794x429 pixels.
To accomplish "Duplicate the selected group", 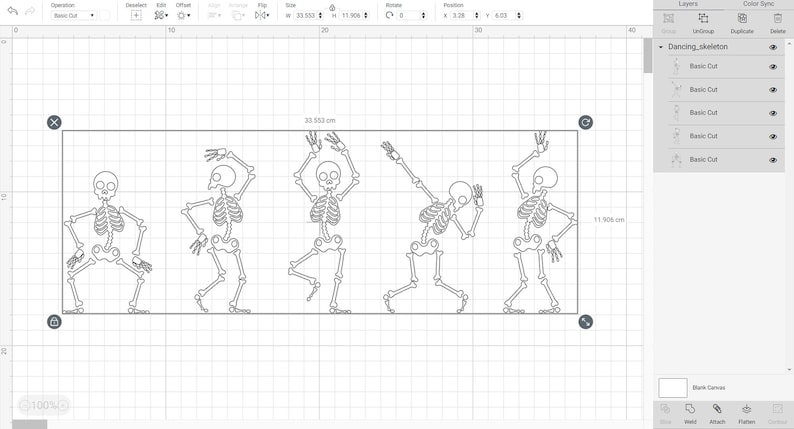I will tap(742, 18).
